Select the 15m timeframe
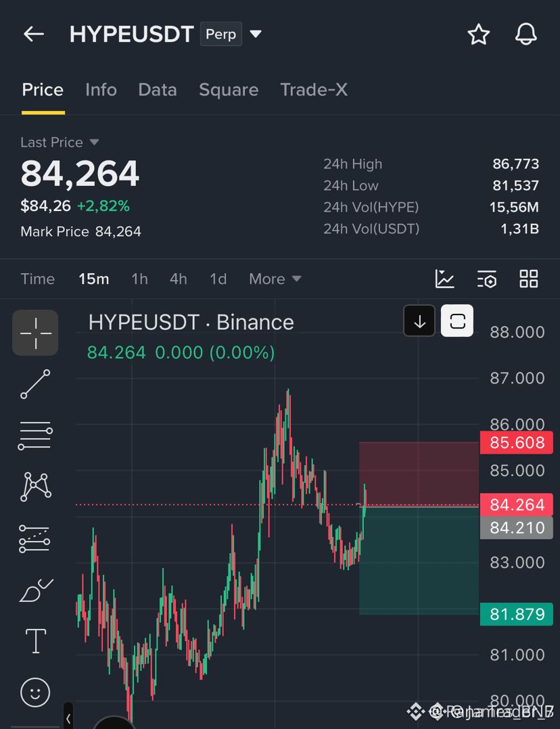 coord(93,279)
